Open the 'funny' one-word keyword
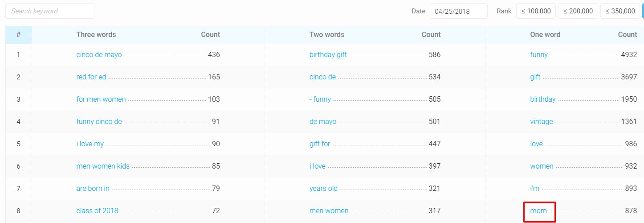This screenshot has width=644, height=223. coord(539,55)
